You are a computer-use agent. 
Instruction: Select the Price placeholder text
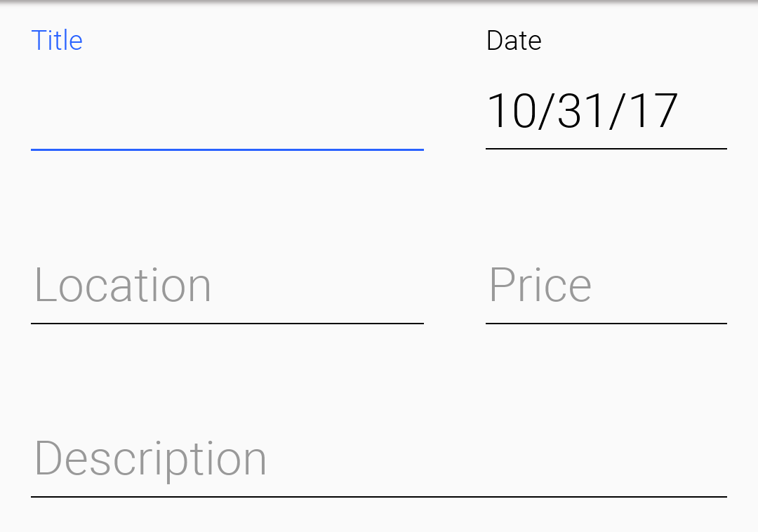point(540,284)
